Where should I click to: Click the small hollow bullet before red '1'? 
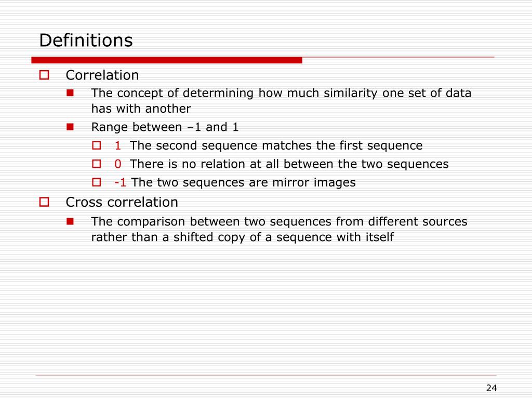point(96,145)
